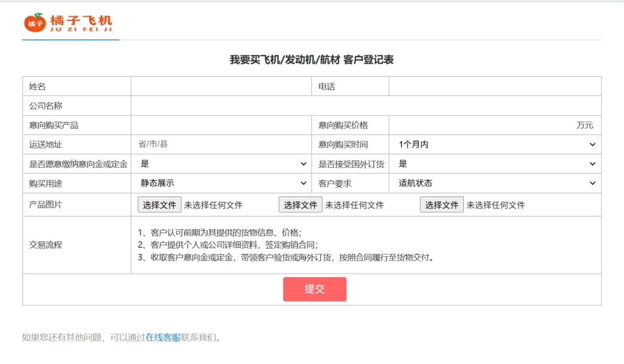Click the 意向购买时间 label

343,145
